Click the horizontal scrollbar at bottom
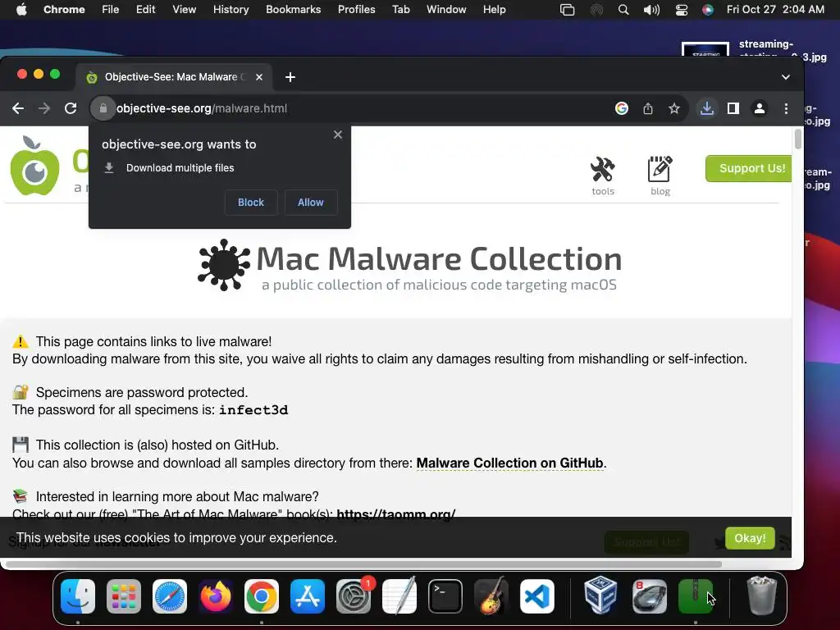The width and height of the screenshot is (840, 630). (363, 564)
